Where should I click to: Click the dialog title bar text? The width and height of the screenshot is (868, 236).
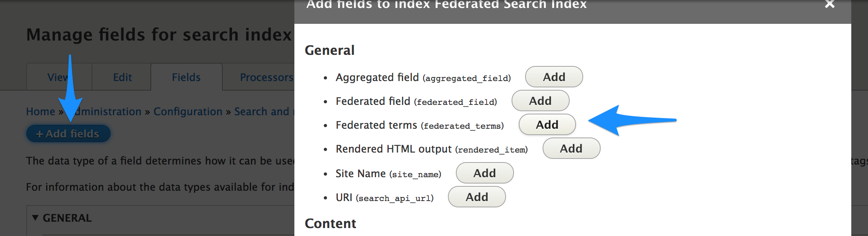coord(446,5)
